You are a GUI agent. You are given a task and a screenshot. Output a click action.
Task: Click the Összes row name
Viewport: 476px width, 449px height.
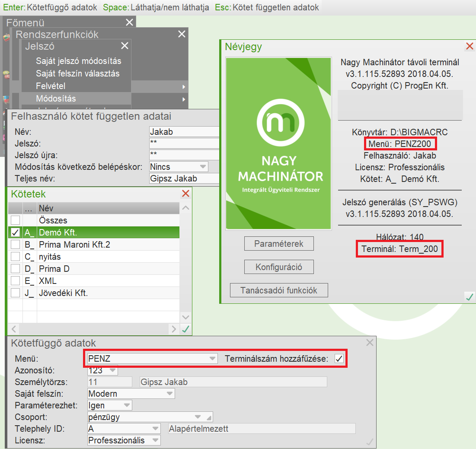53,220
